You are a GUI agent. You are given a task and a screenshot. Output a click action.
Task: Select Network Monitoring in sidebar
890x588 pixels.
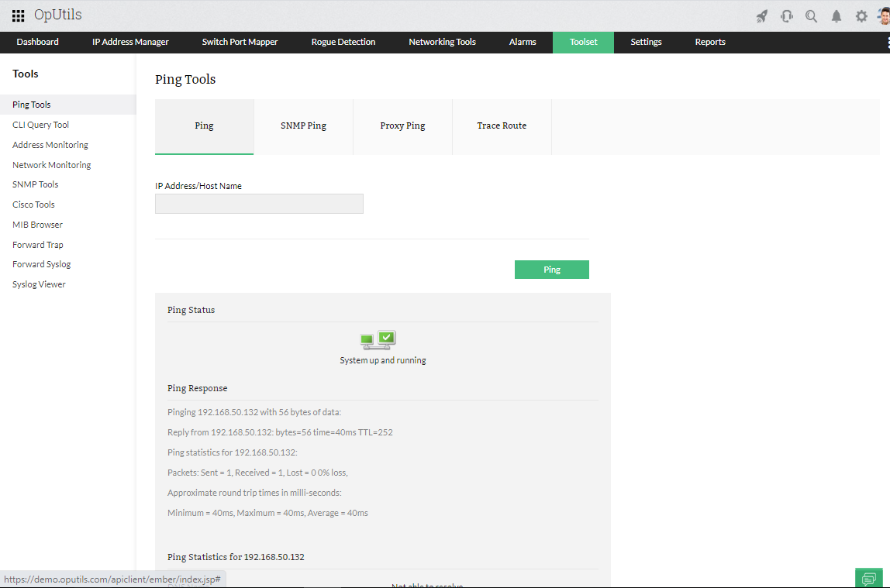point(52,165)
